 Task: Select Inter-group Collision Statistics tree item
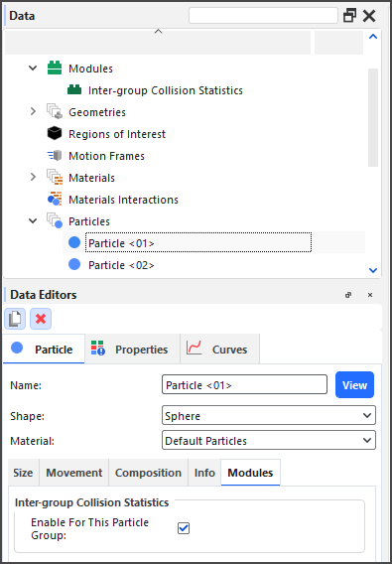tap(166, 90)
